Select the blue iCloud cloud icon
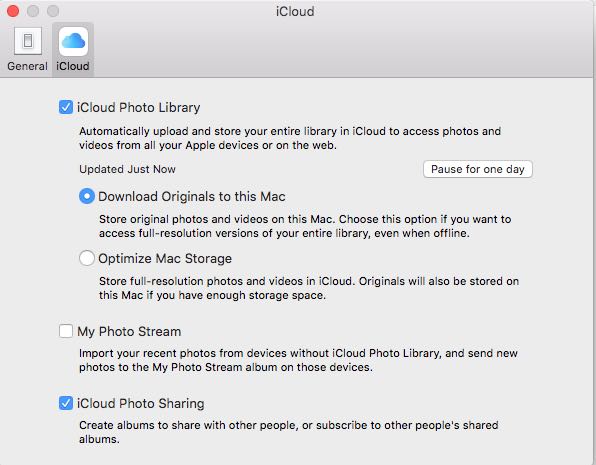This screenshot has width=596, height=465. click(73, 41)
